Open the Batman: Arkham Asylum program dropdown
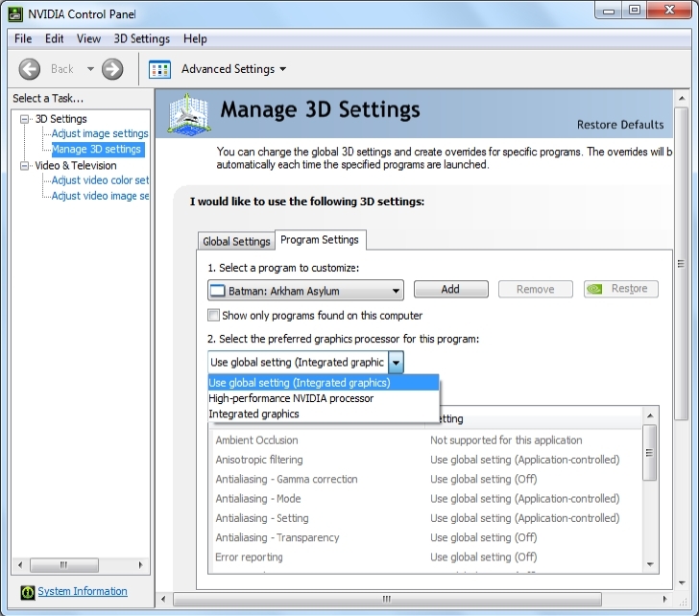699x616 pixels. pos(305,291)
